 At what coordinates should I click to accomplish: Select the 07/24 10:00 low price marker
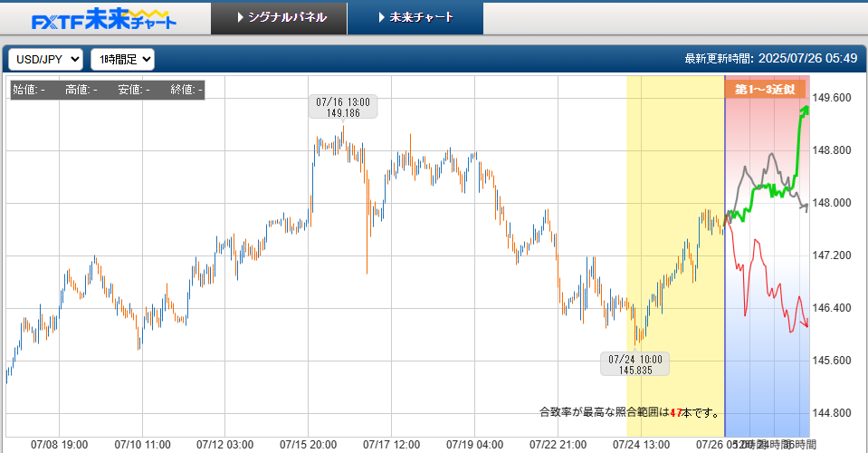635,364
